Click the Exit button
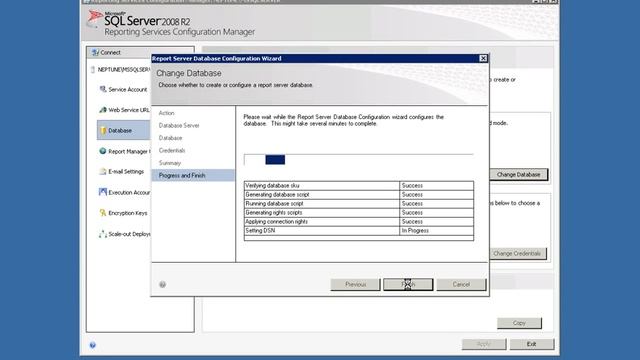 pos(531,344)
